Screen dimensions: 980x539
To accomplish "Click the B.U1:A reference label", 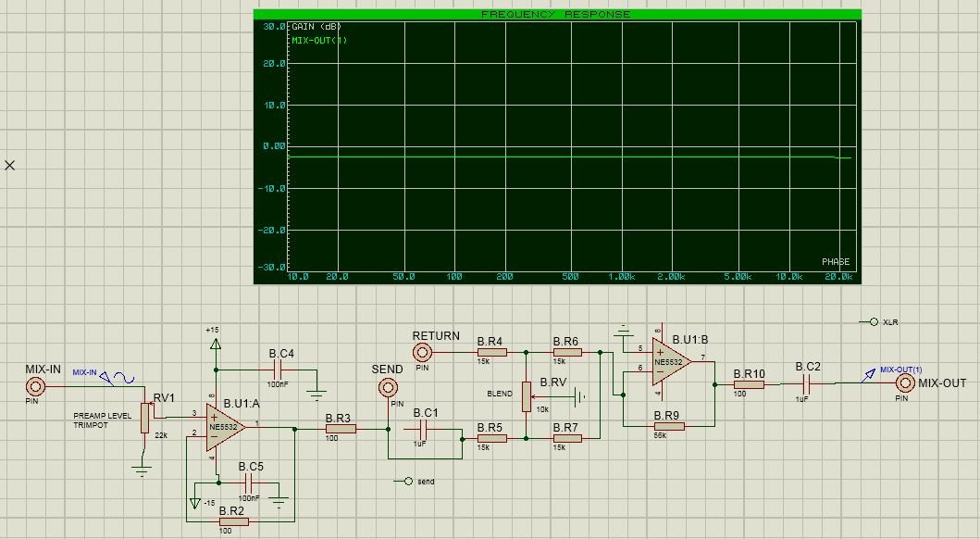I will pyautogui.click(x=242, y=403).
